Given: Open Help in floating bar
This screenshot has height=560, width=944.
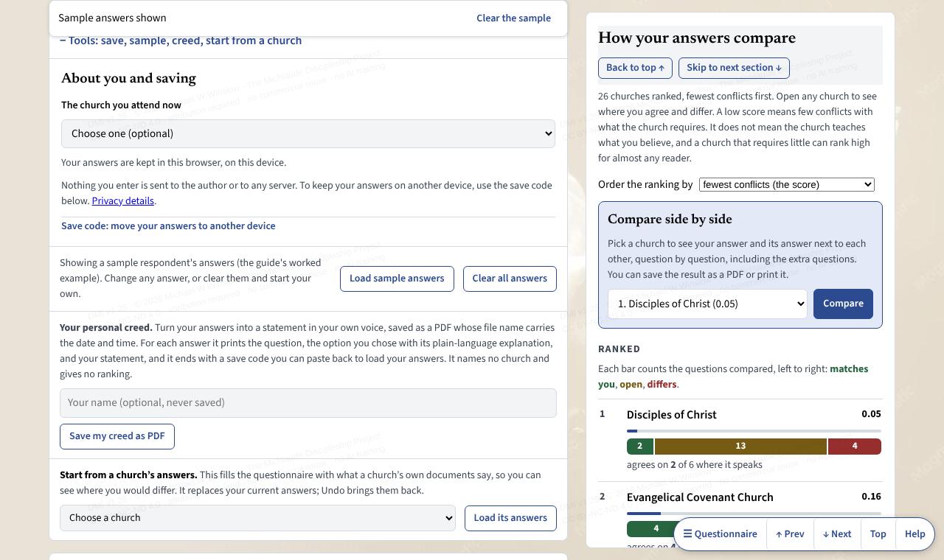Looking at the screenshot, I should click(914, 534).
